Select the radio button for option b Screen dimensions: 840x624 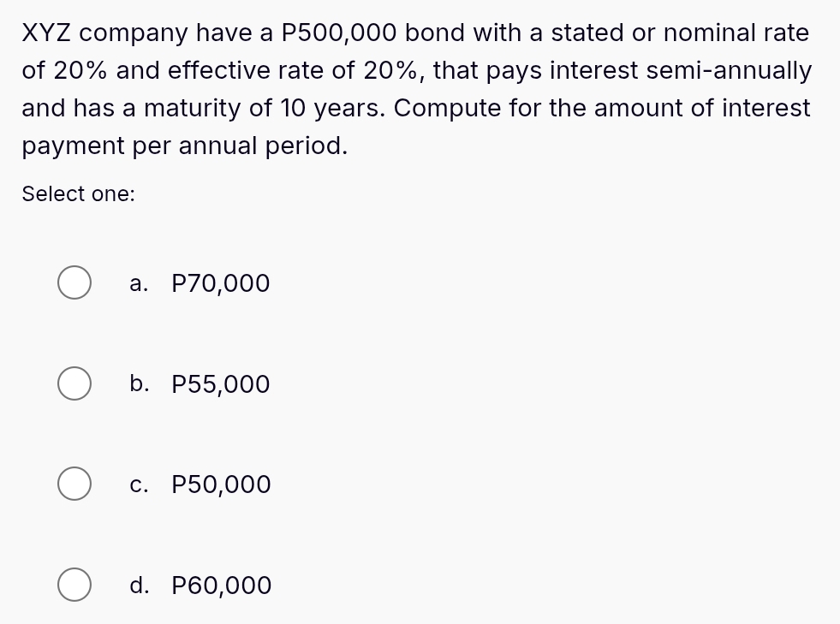pos(74,384)
